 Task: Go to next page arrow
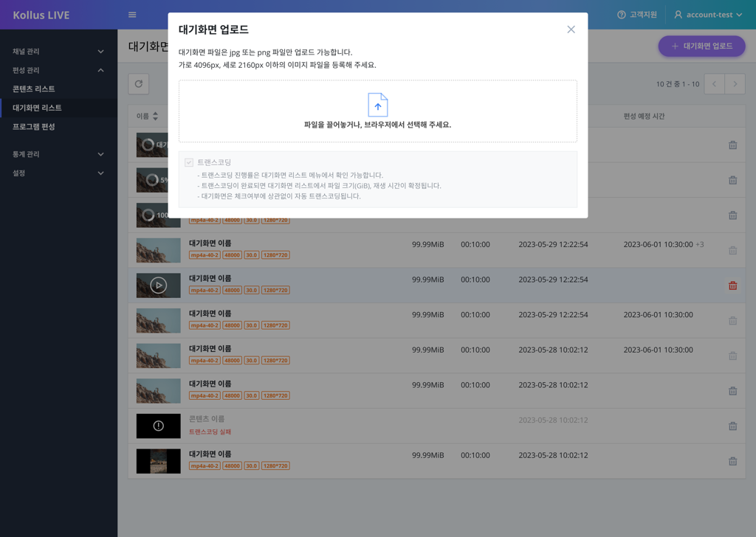click(x=735, y=84)
